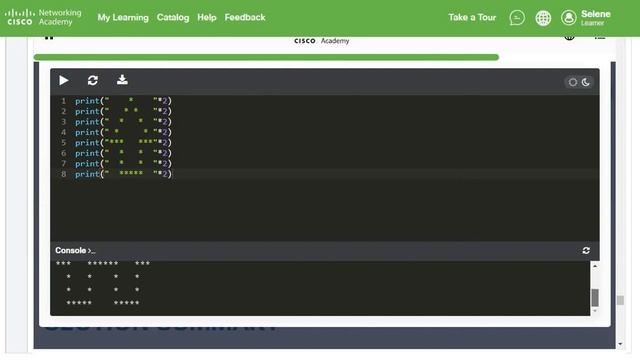Click the console vertical scrollbar thumb
This screenshot has width=640, height=360.
click(x=595, y=298)
